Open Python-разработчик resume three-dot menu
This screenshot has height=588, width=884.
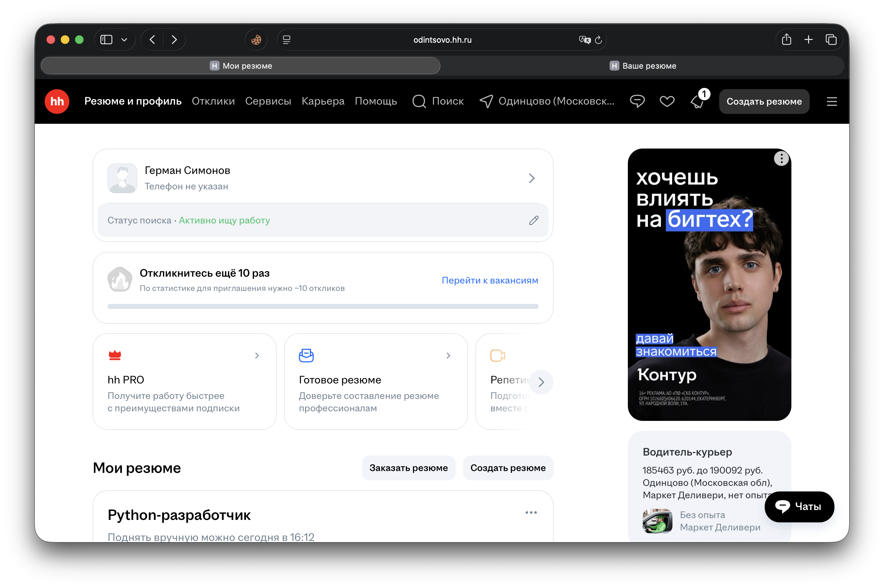pos(531,512)
